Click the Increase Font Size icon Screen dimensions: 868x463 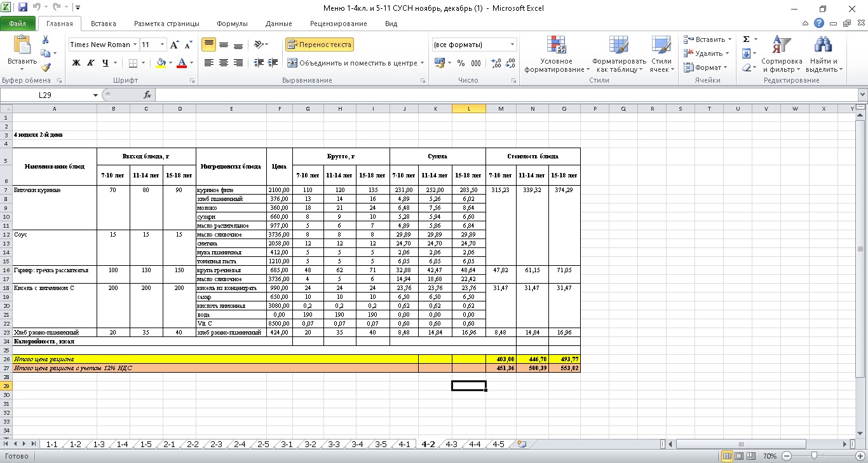[x=175, y=45]
